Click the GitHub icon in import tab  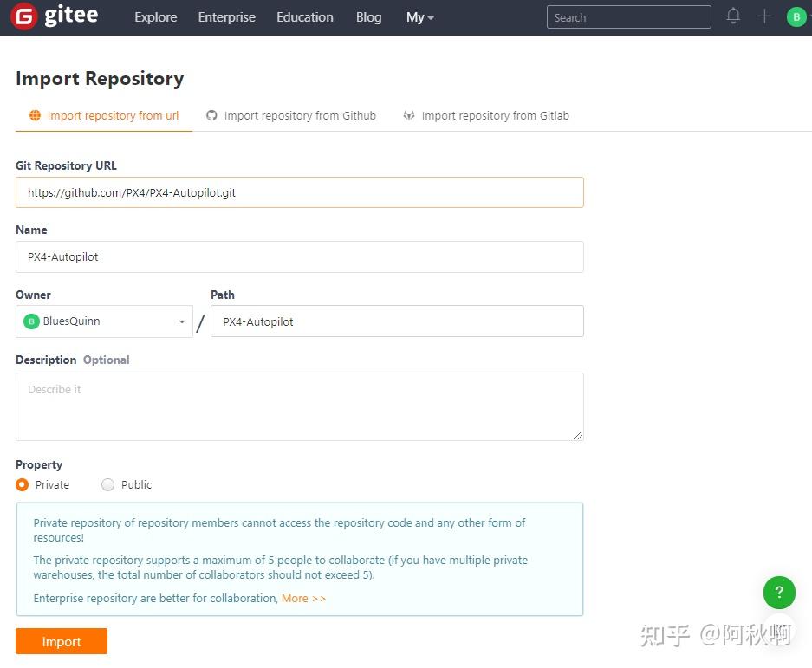pos(211,115)
